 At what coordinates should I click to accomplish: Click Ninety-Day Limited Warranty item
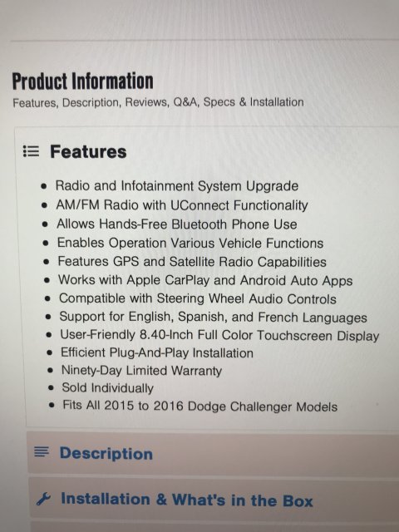[x=141, y=371]
